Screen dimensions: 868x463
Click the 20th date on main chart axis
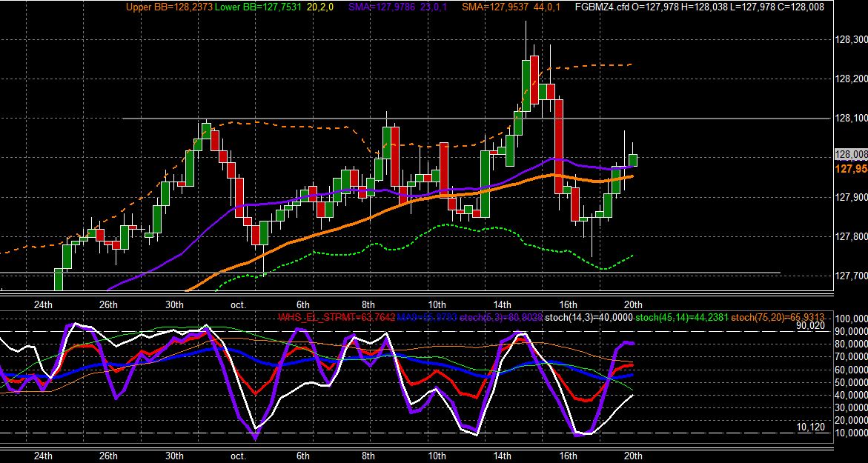pyautogui.click(x=633, y=304)
